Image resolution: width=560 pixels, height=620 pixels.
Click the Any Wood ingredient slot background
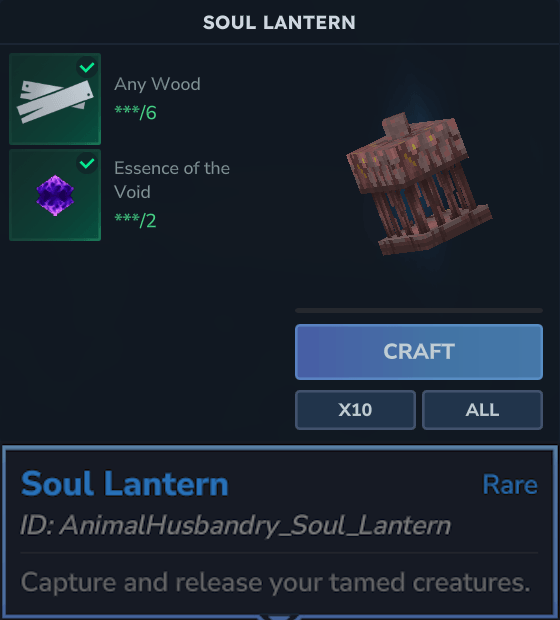click(x=55, y=99)
